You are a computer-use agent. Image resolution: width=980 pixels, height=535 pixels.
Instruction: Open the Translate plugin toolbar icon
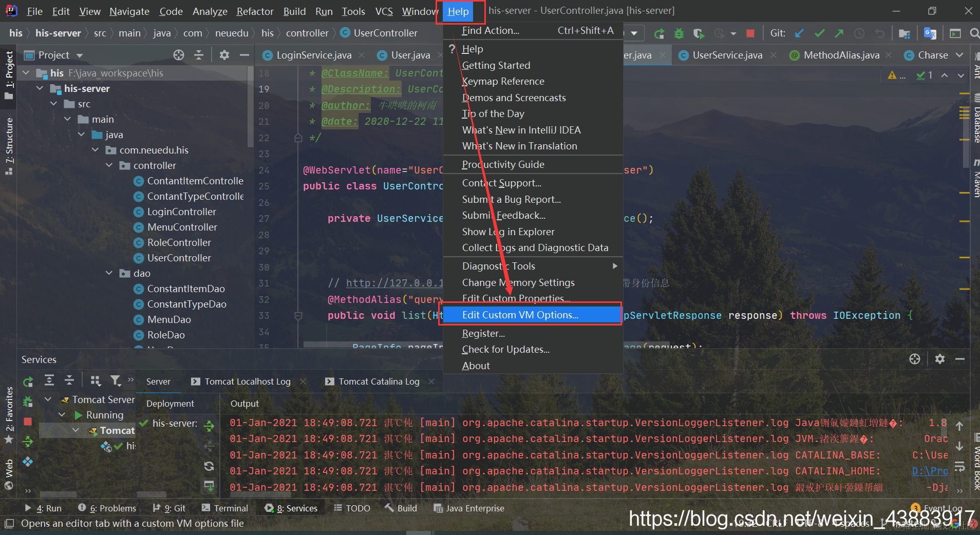pyautogui.click(x=930, y=33)
